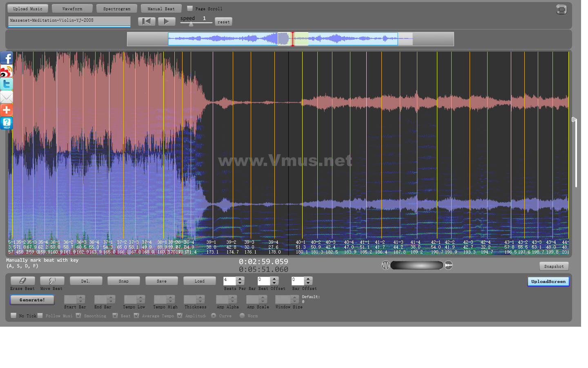588x368 pixels.
Task: Click the Amp Scale stepper arrows
Action: (263, 299)
